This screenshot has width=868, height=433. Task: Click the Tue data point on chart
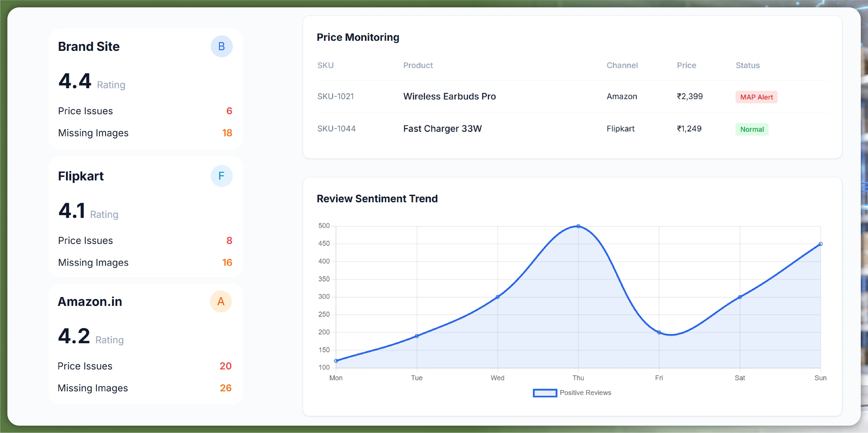(417, 336)
